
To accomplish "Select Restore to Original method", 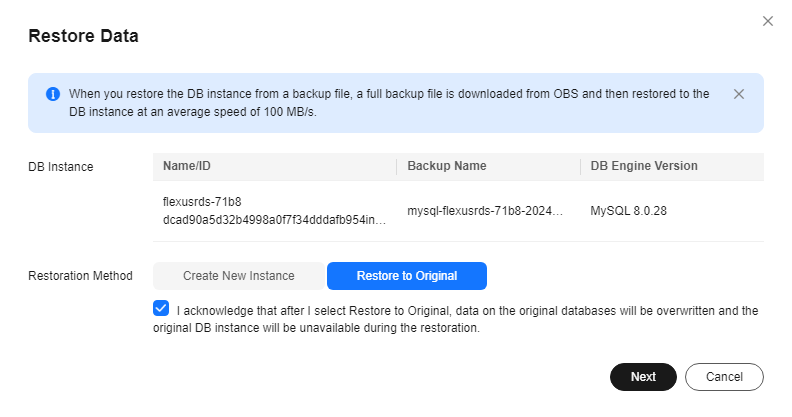I will (x=407, y=276).
